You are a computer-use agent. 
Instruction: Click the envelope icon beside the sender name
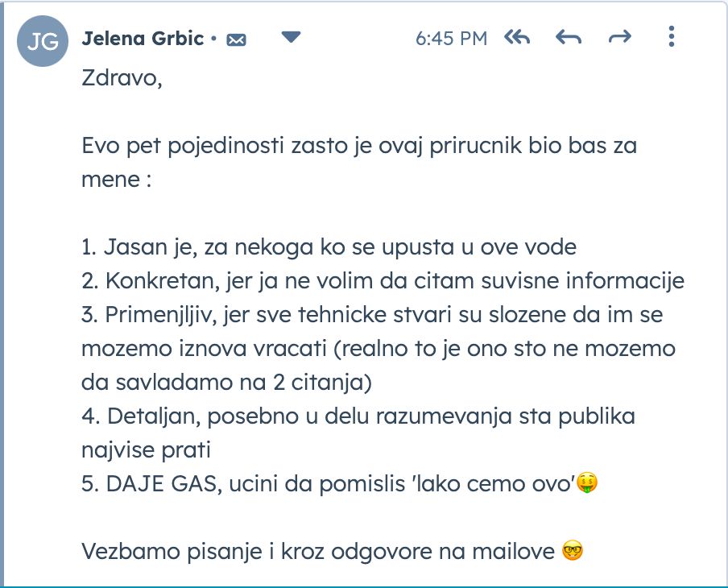pyautogui.click(x=236, y=39)
